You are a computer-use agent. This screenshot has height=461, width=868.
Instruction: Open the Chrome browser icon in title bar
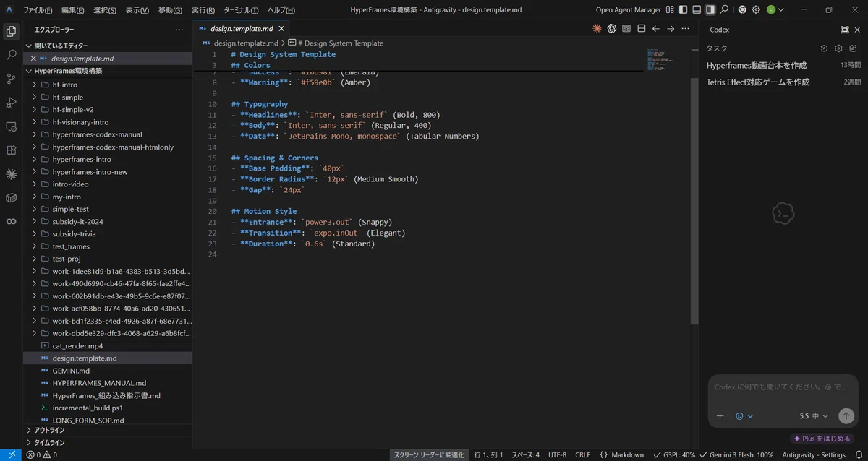pyautogui.click(x=742, y=9)
